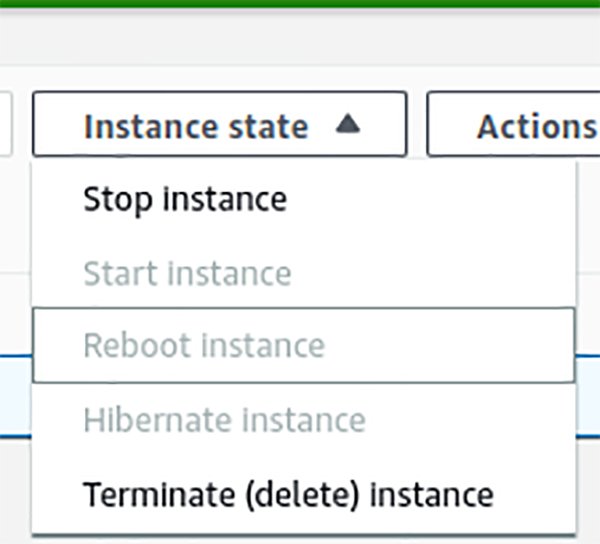Click the highlighted Reboot instance row
Image resolution: width=600 pixels, height=544 pixels.
303,346
